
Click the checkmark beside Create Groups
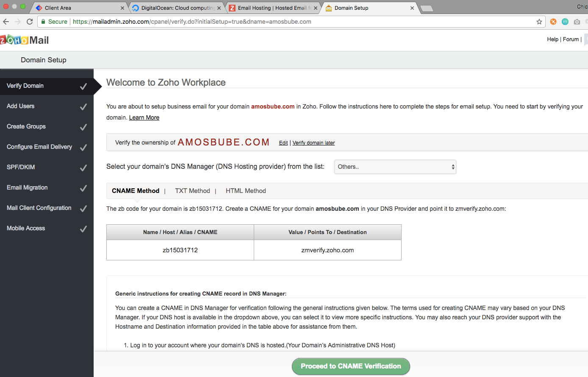click(83, 127)
